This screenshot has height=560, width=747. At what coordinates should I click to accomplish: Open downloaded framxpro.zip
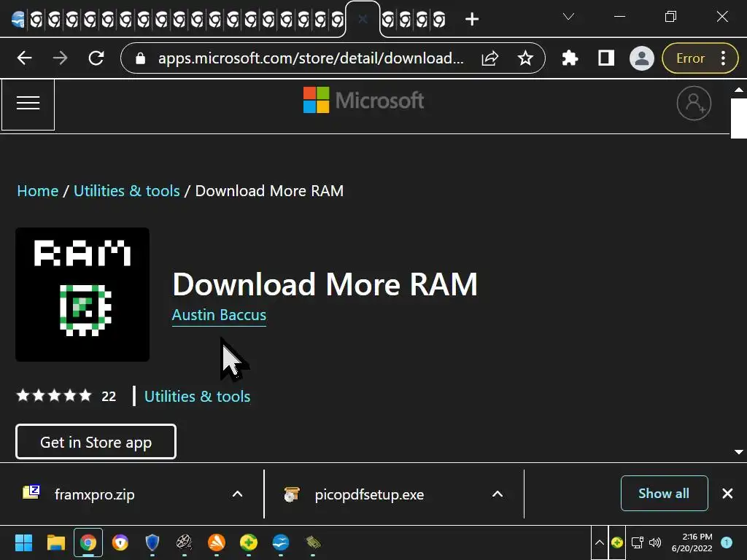click(94, 494)
